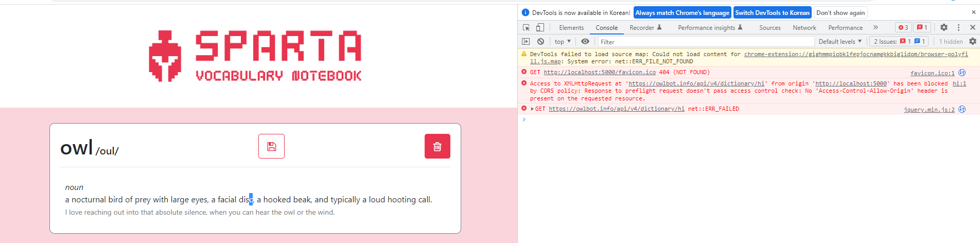Click the red trash delete button
This screenshot has width=980, height=243.
[x=437, y=146]
